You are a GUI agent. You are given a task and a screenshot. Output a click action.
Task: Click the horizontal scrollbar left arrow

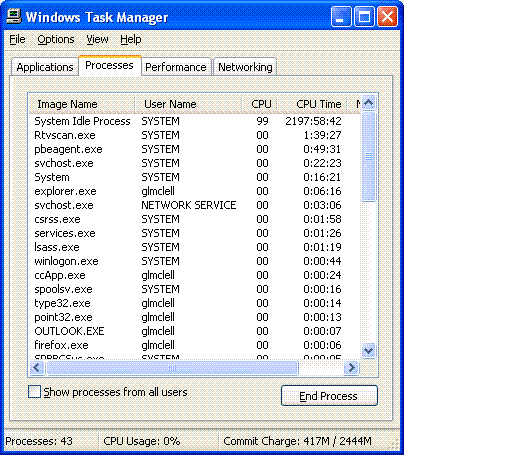[37, 368]
